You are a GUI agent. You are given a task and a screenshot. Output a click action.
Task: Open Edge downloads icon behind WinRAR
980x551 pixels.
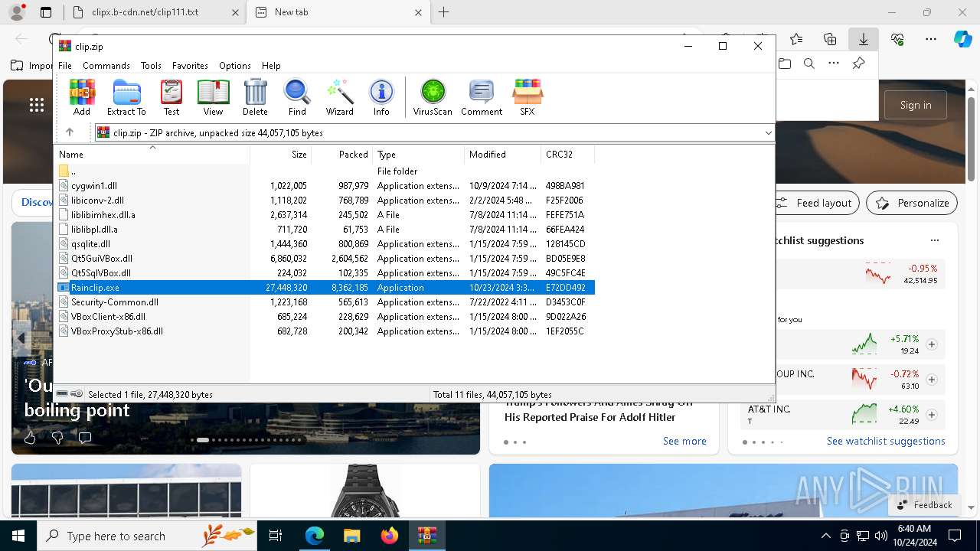[x=863, y=39]
